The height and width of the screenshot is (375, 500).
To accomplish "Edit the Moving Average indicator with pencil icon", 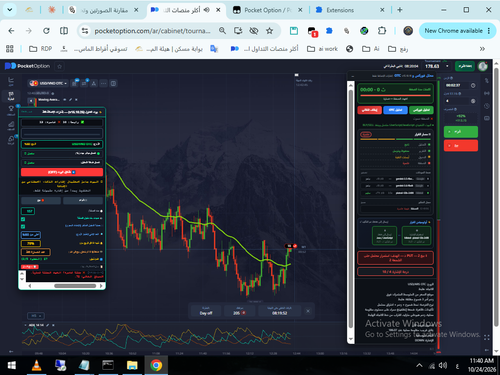I will 70,100.
